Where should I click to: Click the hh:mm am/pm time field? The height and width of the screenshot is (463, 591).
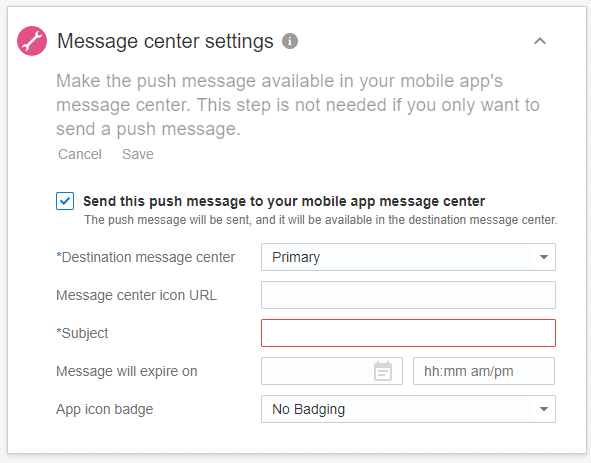click(x=484, y=371)
